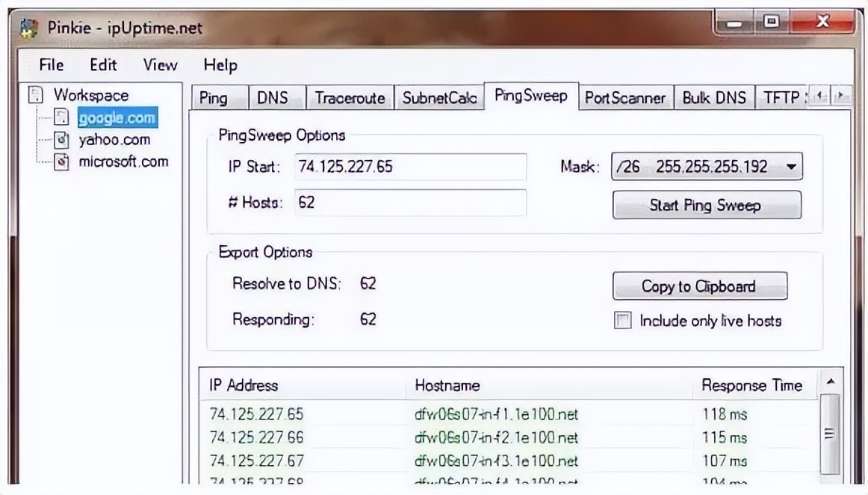The width and height of the screenshot is (868, 495).
Task: Select the row for 74.125.227.67
Action: click(508, 461)
